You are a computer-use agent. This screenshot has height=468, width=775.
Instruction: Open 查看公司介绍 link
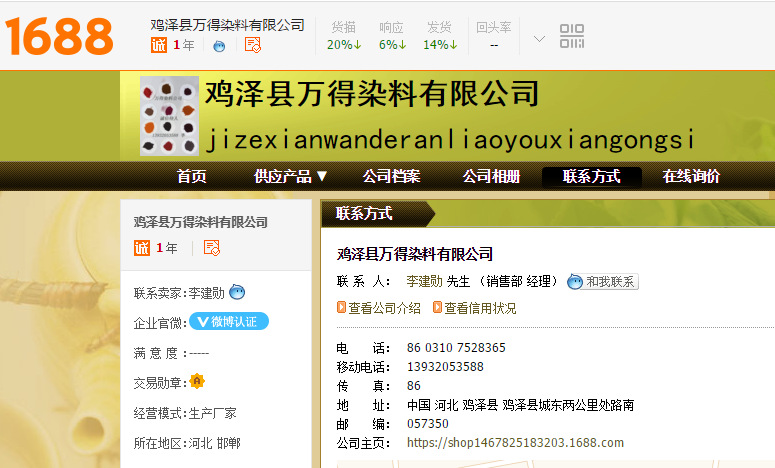point(385,308)
